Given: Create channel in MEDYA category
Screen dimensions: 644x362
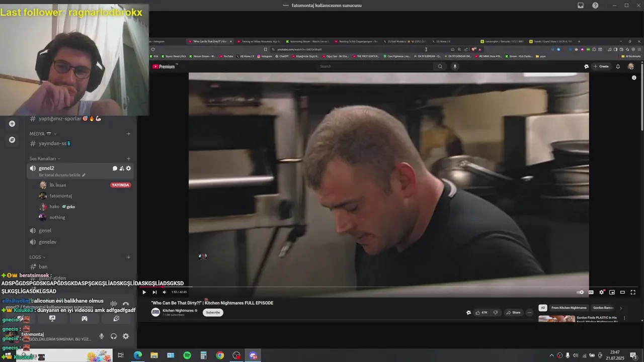Looking at the screenshot, I should click(128, 134).
